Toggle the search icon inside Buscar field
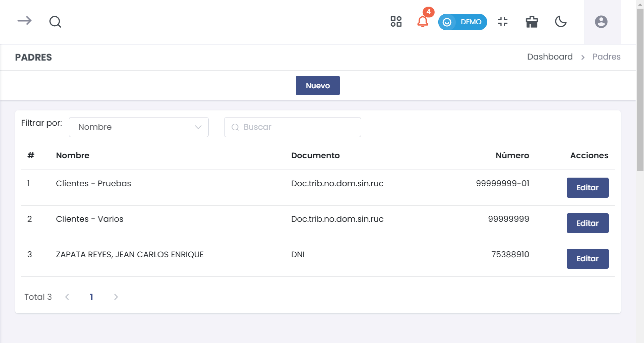The height and width of the screenshot is (343, 644). pos(235,127)
